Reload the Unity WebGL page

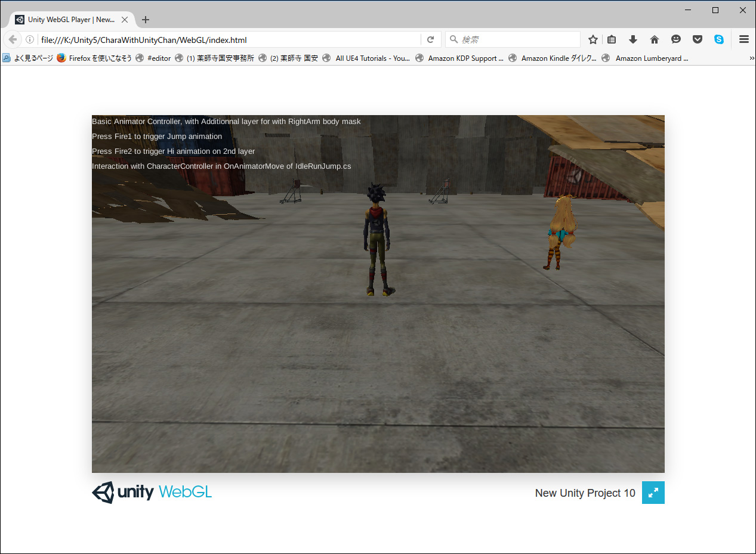(x=431, y=39)
